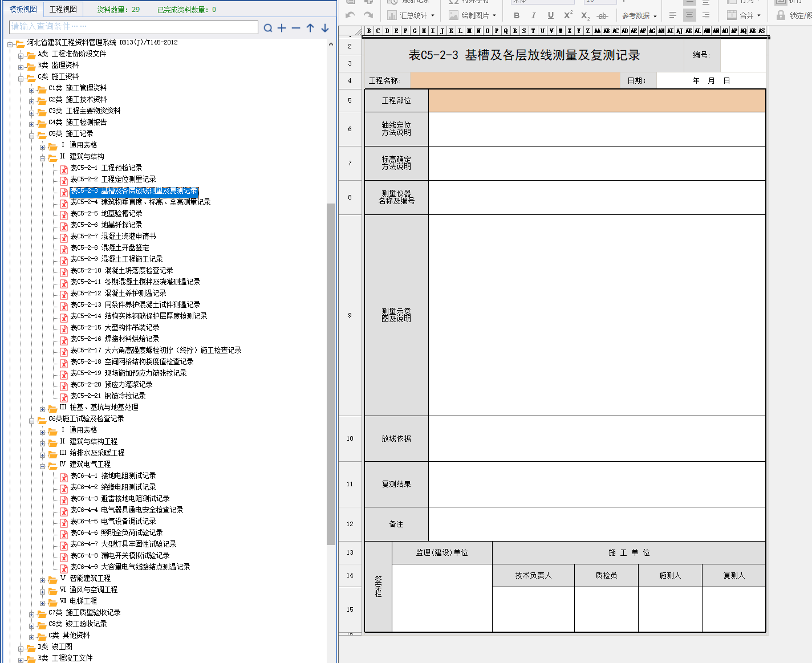Switch to the 模板视图 tab
The height and width of the screenshot is (663, 812).
tap(23, 9)
